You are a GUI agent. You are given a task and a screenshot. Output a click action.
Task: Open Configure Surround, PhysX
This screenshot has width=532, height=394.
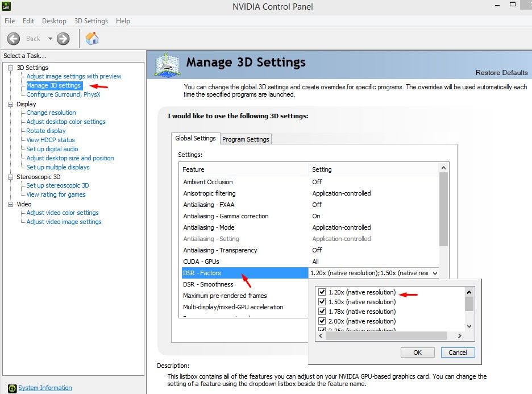point(64,95)
